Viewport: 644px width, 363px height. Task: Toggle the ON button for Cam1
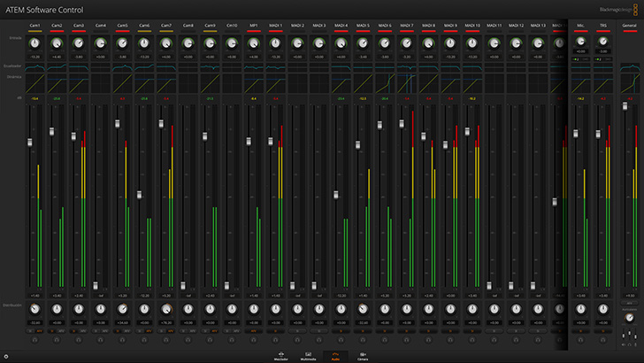[29, 331]
